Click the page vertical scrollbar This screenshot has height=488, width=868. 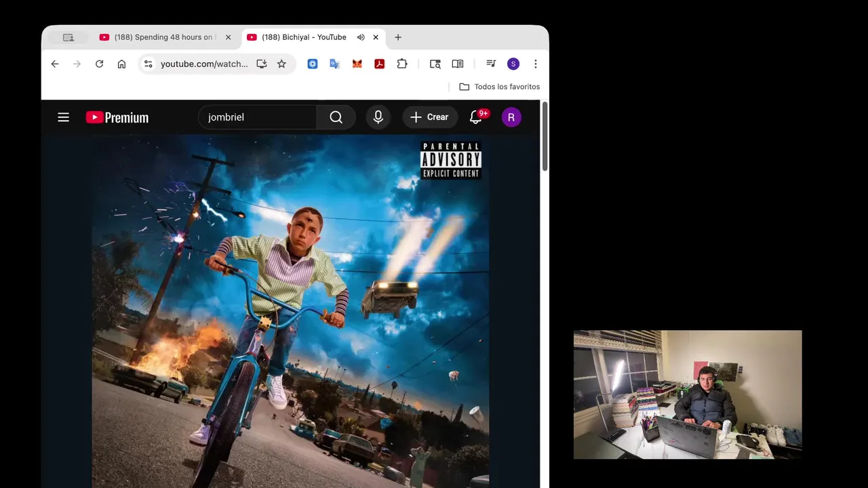(x=545, y=138)
